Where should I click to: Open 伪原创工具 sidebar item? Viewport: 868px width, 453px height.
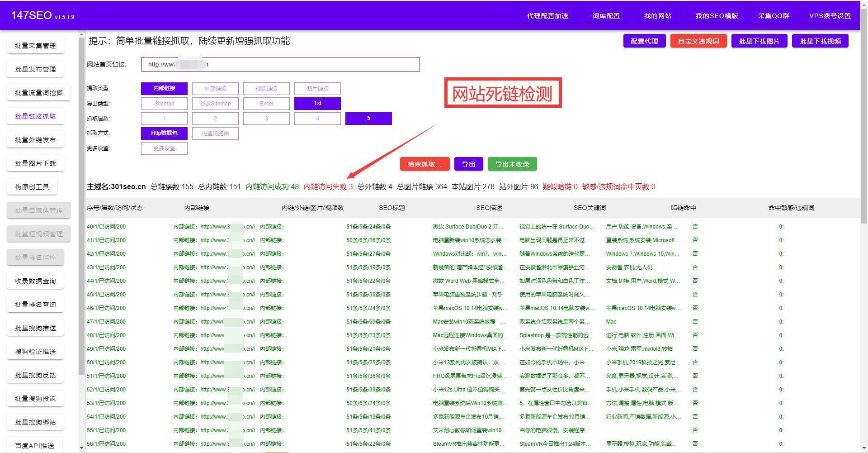pyautogui.click(x=32, y=187)
